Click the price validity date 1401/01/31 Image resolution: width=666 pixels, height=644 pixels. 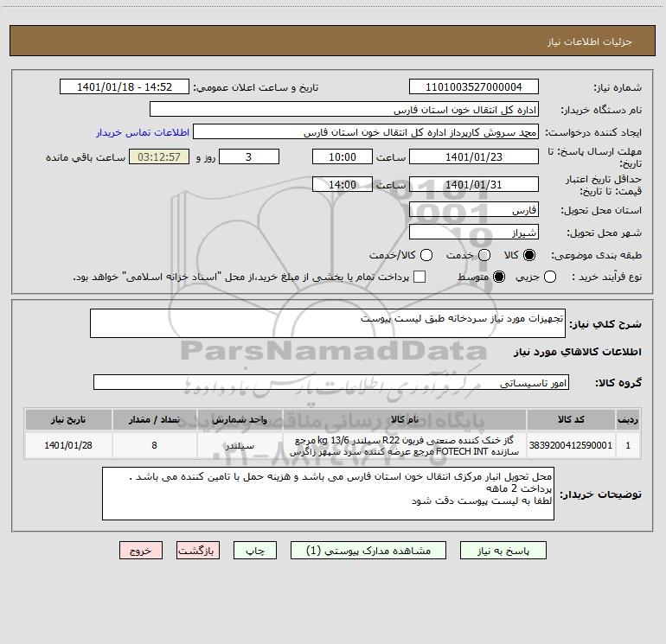(474, 184)
